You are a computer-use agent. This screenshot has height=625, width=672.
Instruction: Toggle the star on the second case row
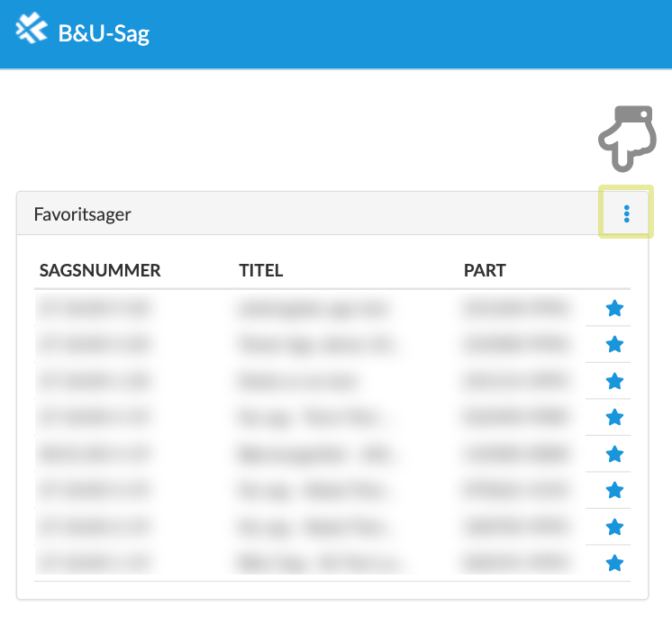(614, 345)
